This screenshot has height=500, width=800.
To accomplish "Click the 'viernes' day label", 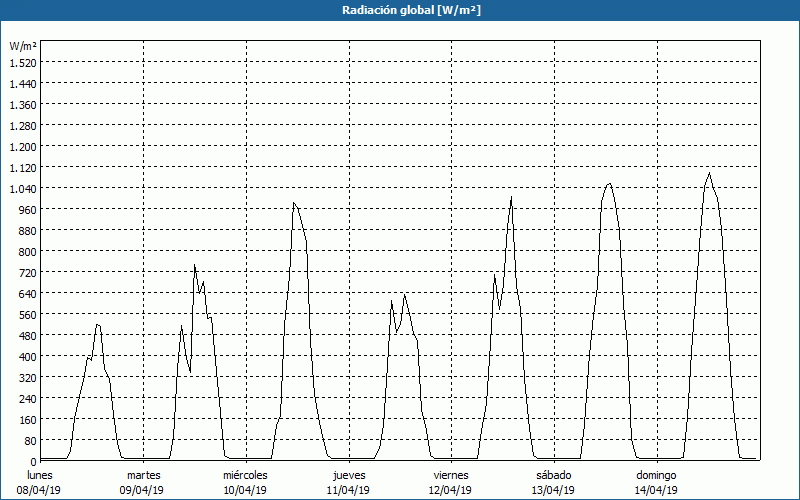I will point(451,475).
